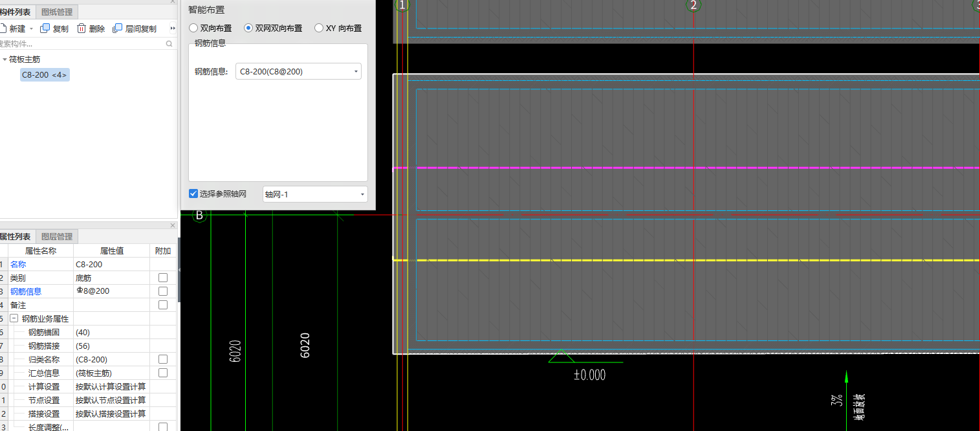The height and width of the screenshot is (431, 980).
Task: Click the empty 备注 value cell
Action: tap(111, 305)
